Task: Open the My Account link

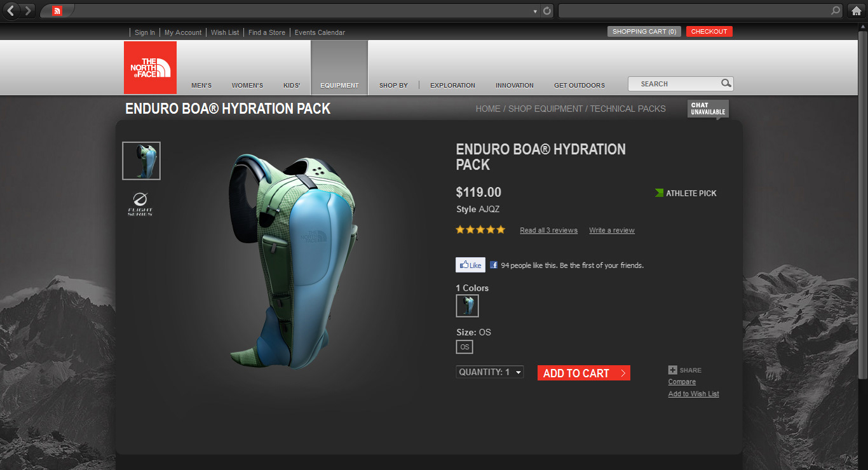Action: (183, 32)
